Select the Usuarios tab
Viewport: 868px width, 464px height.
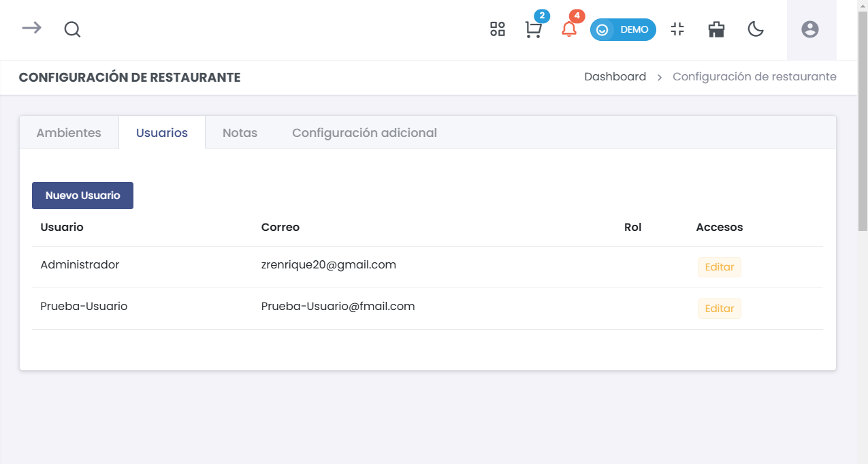162,133
